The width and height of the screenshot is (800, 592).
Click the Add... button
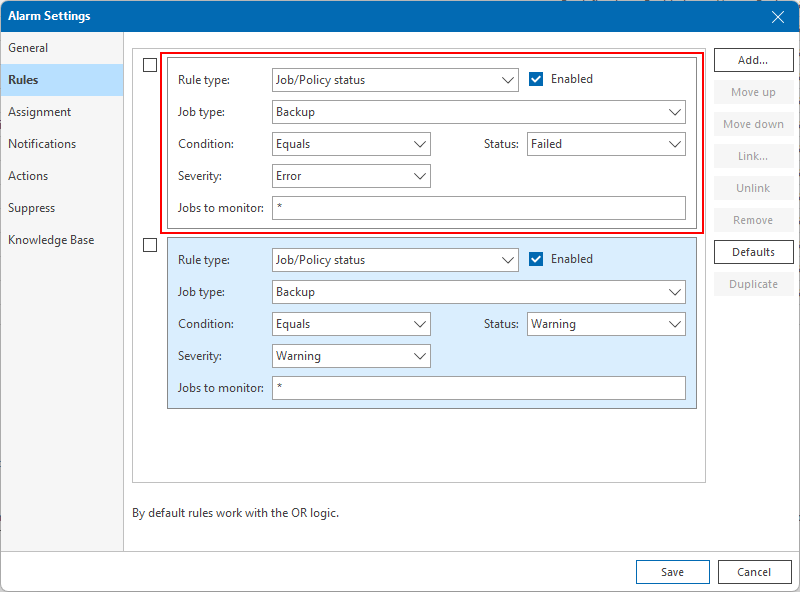[753, 60]
